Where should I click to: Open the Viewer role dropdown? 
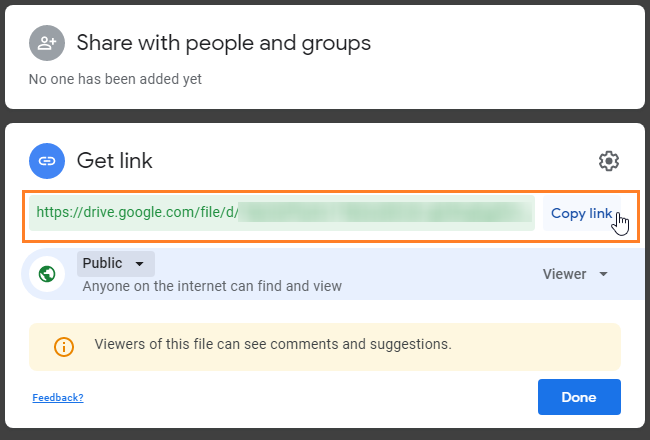click(574, 274)
